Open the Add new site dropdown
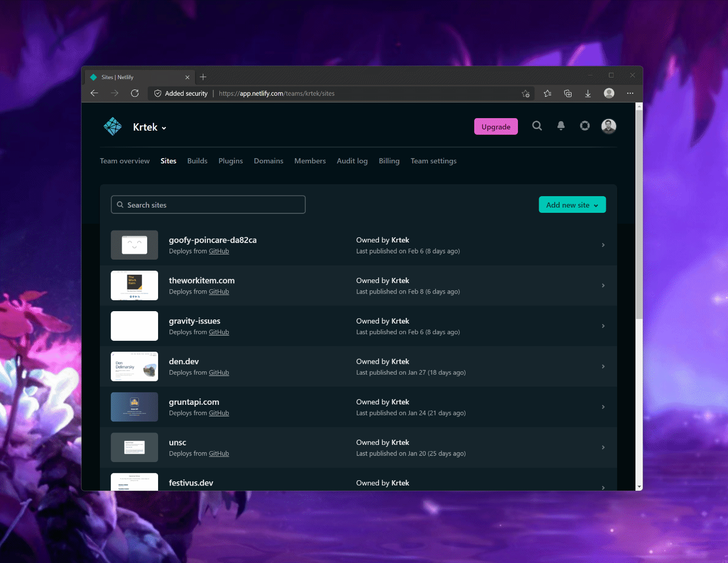This screenshot has width=728, height=563. pyautogui.click(x=572, y=205)
